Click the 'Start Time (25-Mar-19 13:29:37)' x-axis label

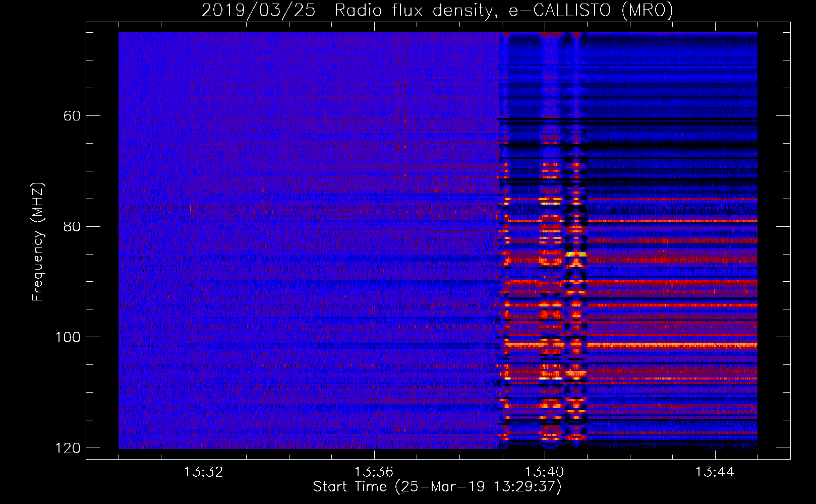(437, 487)
